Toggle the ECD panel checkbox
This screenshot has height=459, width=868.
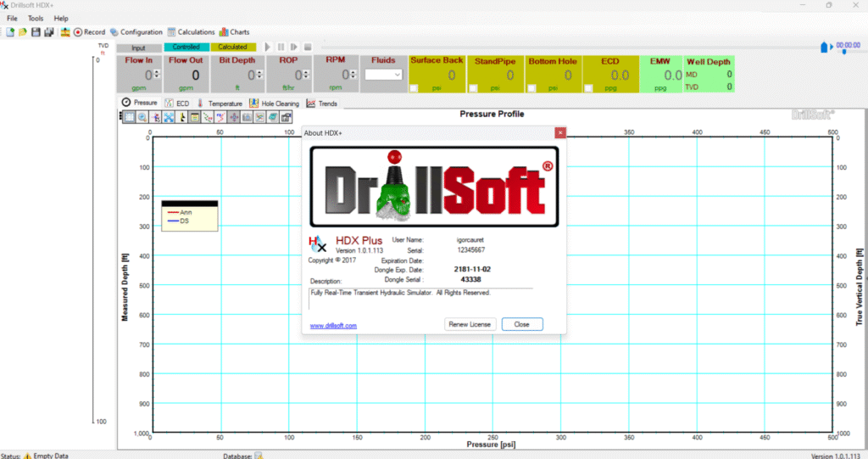click(x=588, y=88)
